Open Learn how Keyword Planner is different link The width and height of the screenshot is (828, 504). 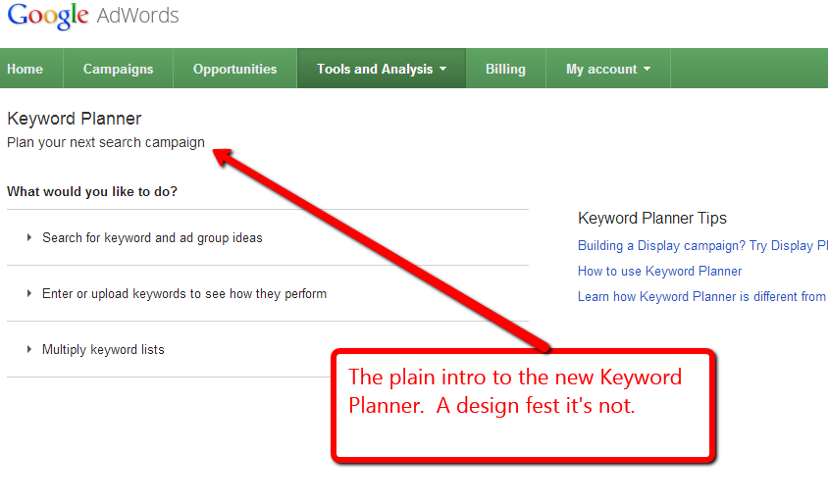pyautogui.click(x=702, y=296)
